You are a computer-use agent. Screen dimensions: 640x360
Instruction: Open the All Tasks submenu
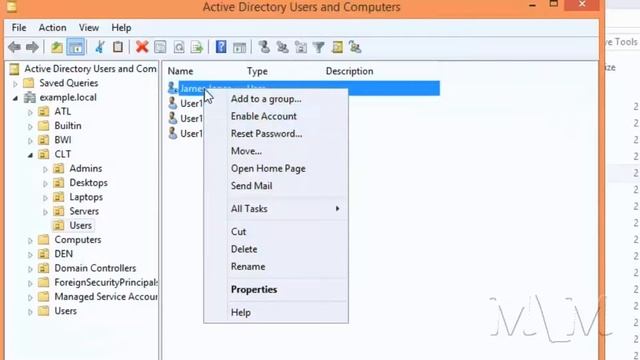coord(276,209)
